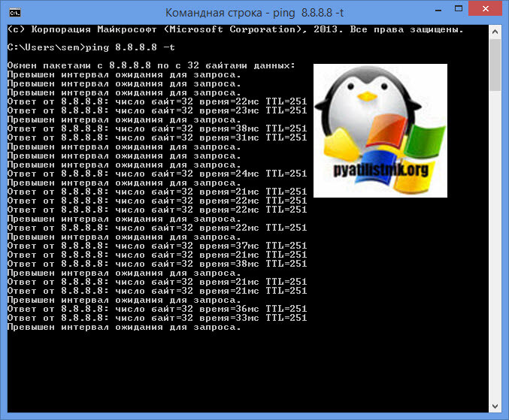This screenshot has height=420, width=509.
Task: Click the pyatilistnik.org watermark text
Action: coord(380,170)
